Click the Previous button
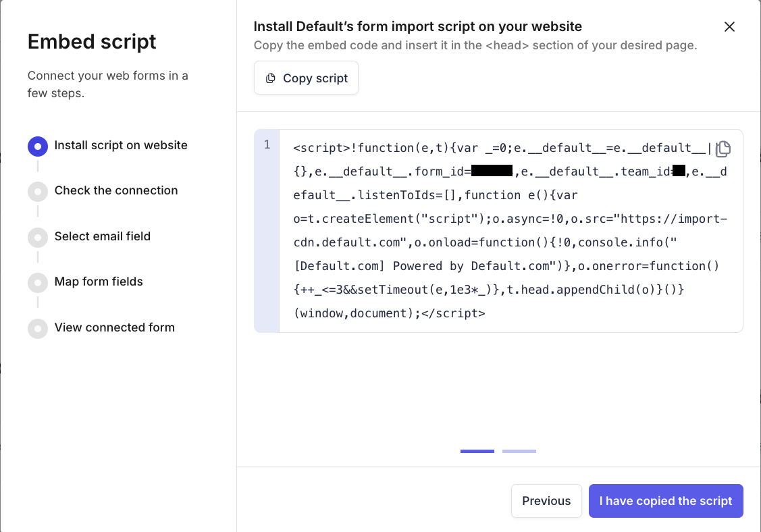This screenshot has height=532, width=761. coord(546,501)
